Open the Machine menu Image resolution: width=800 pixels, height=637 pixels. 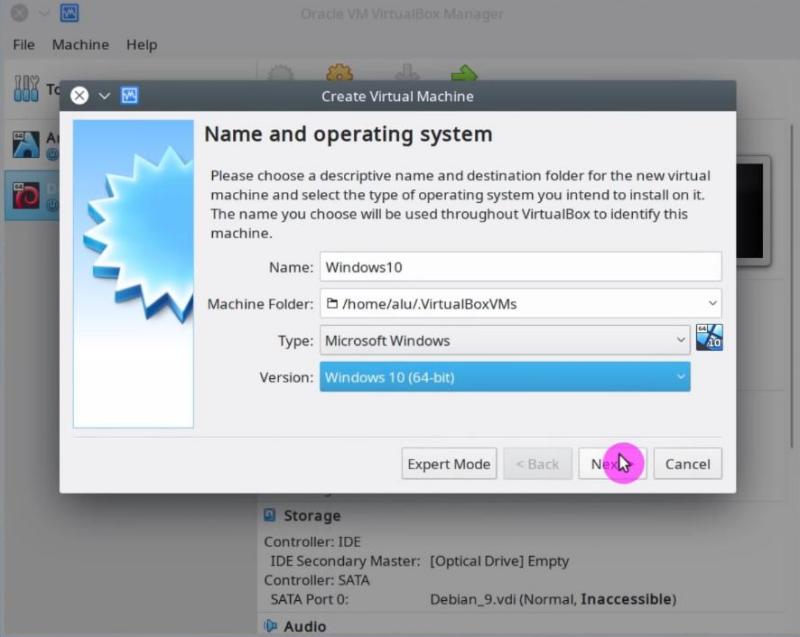coord(80,45)
